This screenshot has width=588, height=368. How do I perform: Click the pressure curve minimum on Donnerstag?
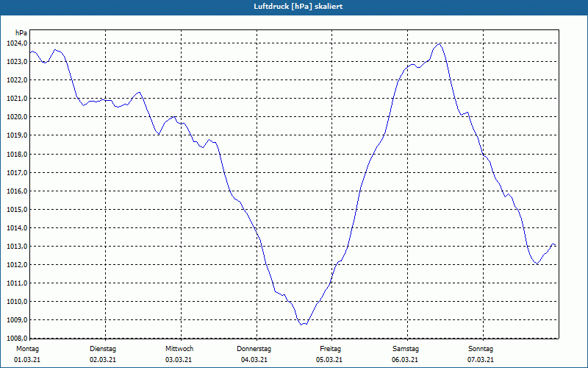(x=301, y=325)
